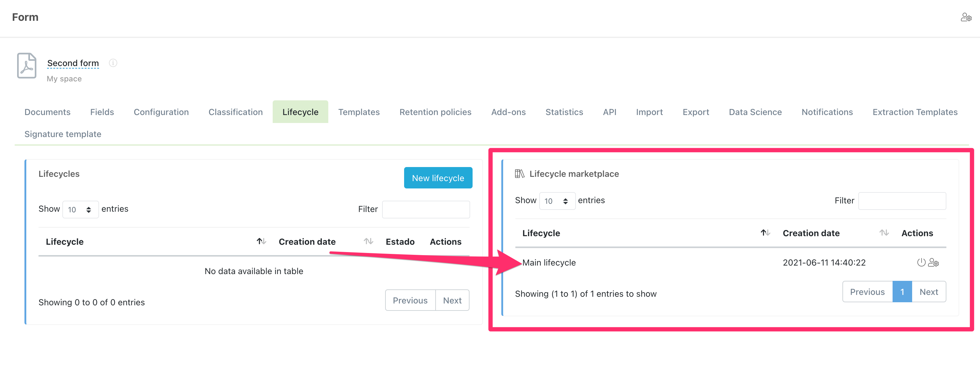Viewport: 980px width, 372px height.
Task: Switch to the Documents tab
Action: click(48, 112)
